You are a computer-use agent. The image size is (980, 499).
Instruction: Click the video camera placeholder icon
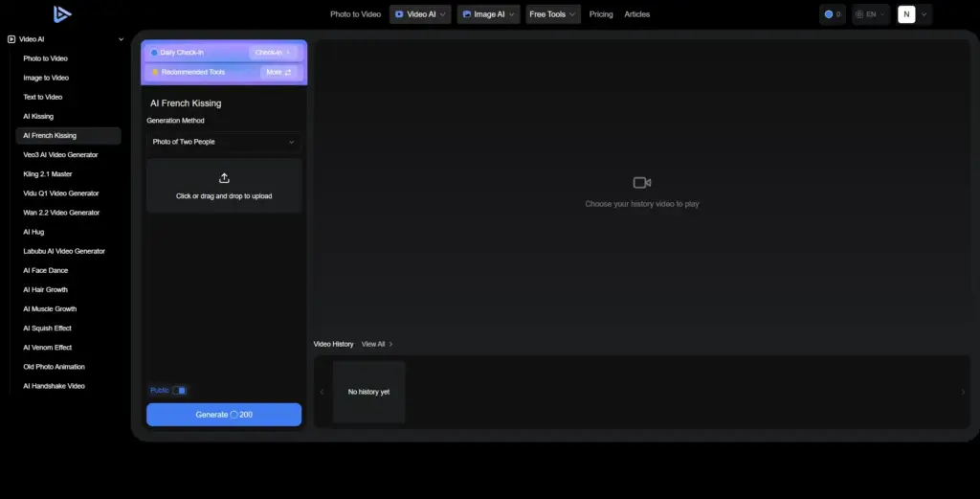tap(642, 183)
